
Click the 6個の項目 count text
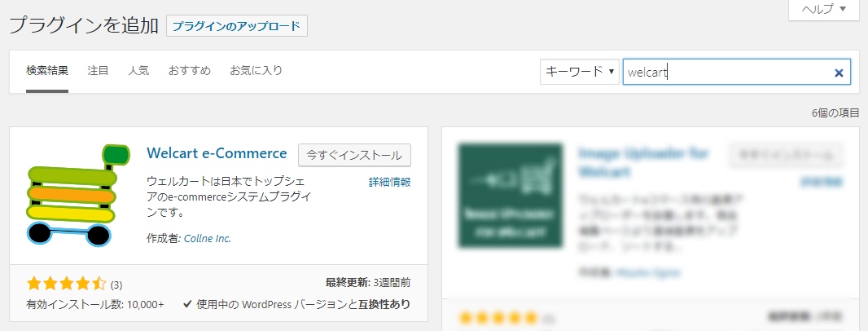tap(836, 113)
